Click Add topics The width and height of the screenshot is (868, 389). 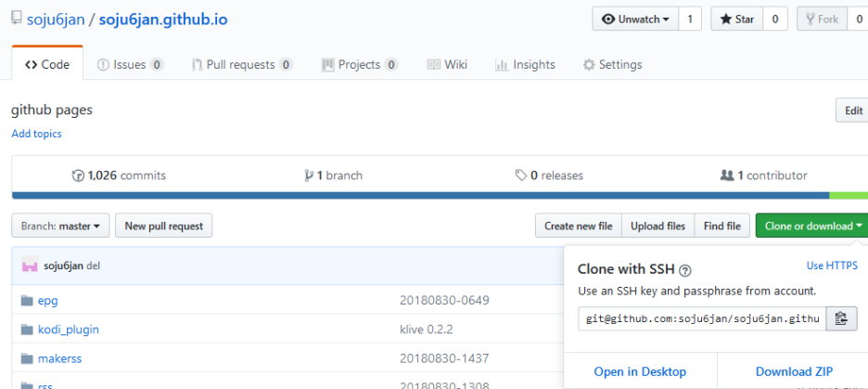point(36,134)
